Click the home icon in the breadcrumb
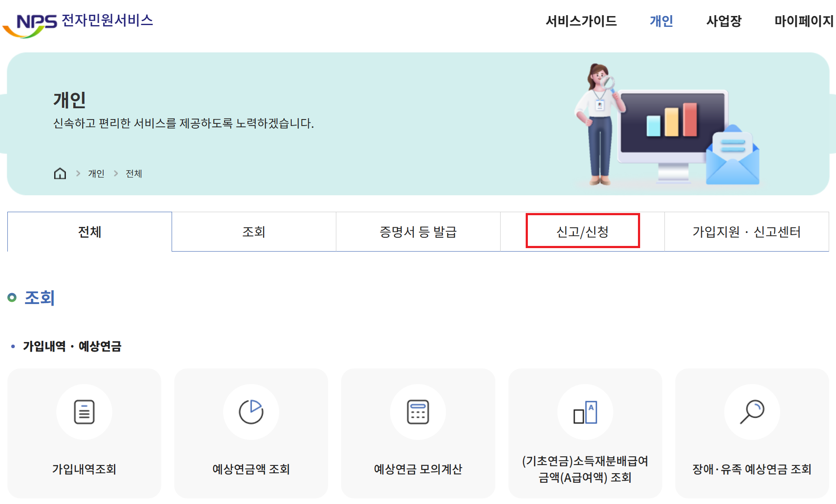The image size is (836, 504). tap(60, 173)
